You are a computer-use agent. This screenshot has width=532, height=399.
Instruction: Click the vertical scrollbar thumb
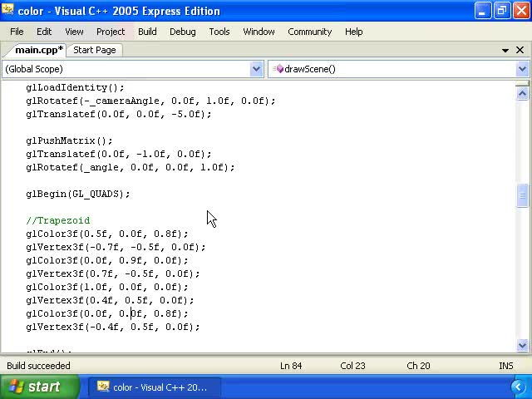522,195
